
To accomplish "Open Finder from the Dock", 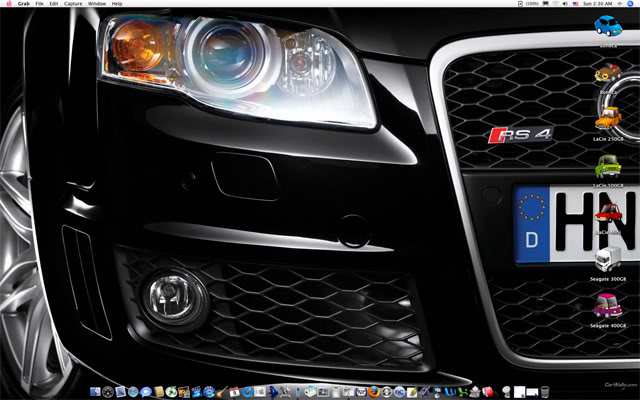I will coord(95,392).
